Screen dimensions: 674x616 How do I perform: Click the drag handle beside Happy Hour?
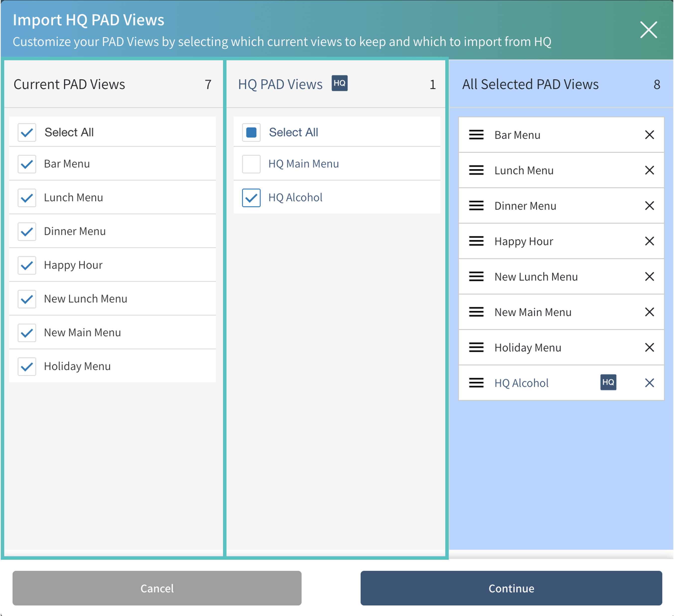click(476, 241)
